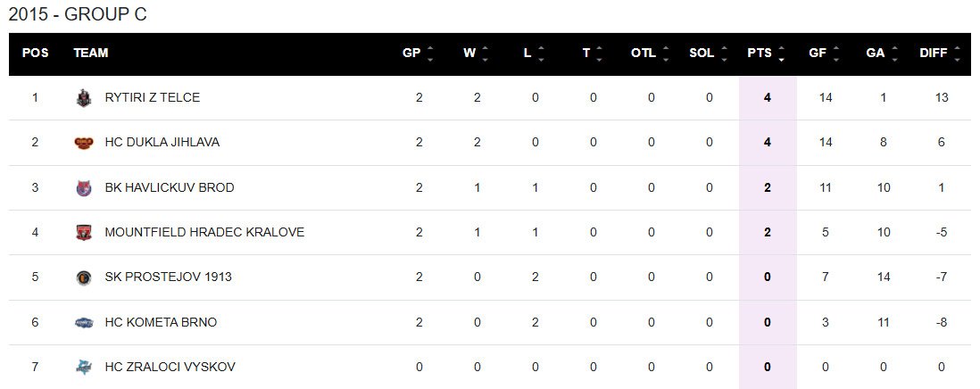Image resolution: width=980 pixels, height=389 pixels.
Task: Click the HC Zraloci Vyskov logo
Action: (84, 367)
